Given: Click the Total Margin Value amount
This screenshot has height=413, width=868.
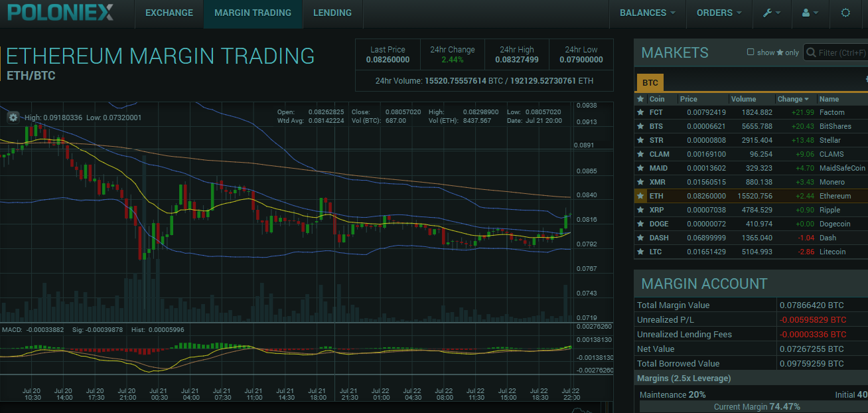Looking at the screenshot, I should [813, 305].
